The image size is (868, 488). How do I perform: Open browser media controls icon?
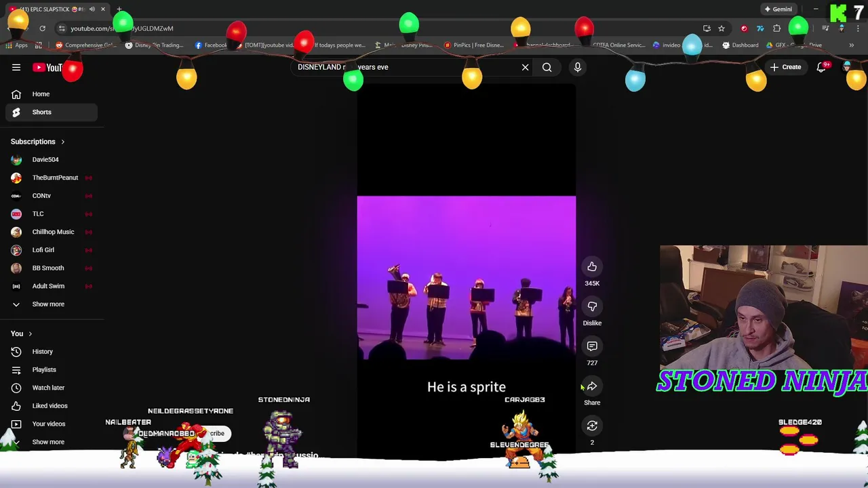825,28
